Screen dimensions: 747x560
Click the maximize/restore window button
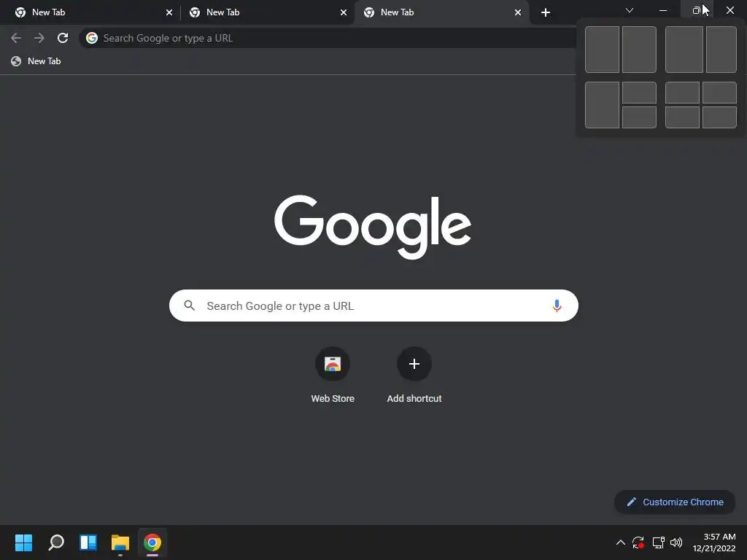(696, 10)
